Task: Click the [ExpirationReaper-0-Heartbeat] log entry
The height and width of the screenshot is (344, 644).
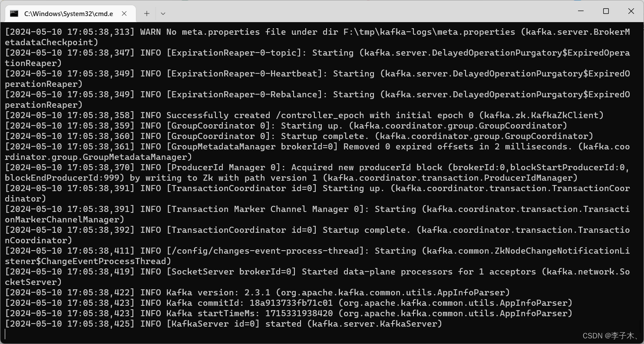Action: point(317,79)
